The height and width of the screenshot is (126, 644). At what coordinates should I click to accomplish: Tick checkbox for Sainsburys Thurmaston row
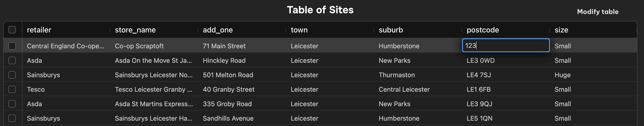[12, 75]
